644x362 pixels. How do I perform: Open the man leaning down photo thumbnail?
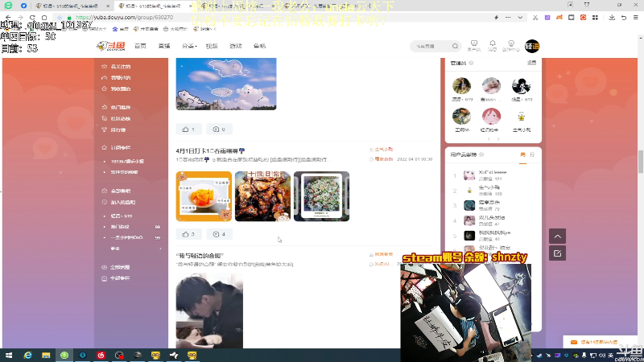tap(209, 311)
